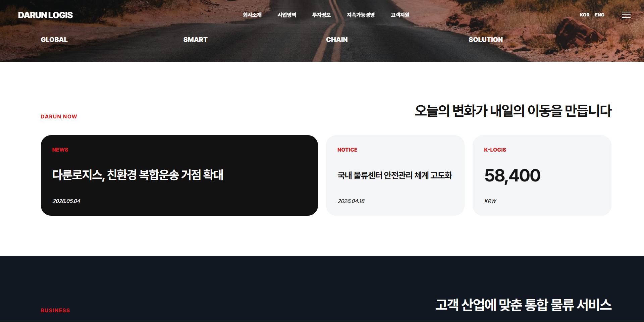The height and width of the screenshot is (322, 644).
Task: Switch language to KOR
Action: pos(585,15)
